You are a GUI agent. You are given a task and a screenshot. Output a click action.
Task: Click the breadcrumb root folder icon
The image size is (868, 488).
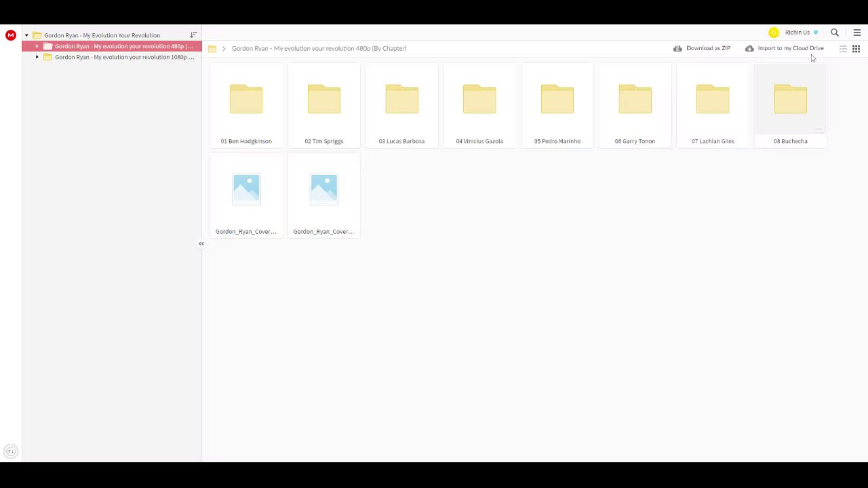click(x=212, y=49)
